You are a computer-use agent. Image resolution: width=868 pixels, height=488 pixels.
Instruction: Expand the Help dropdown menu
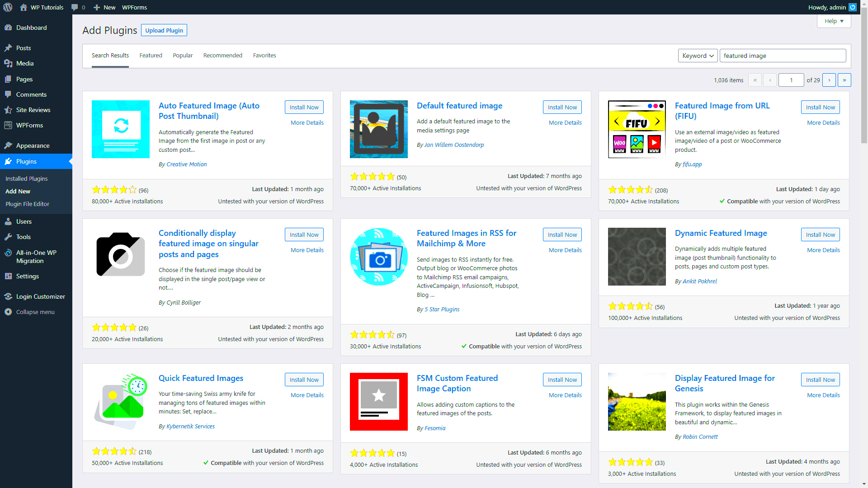(834, 21)
